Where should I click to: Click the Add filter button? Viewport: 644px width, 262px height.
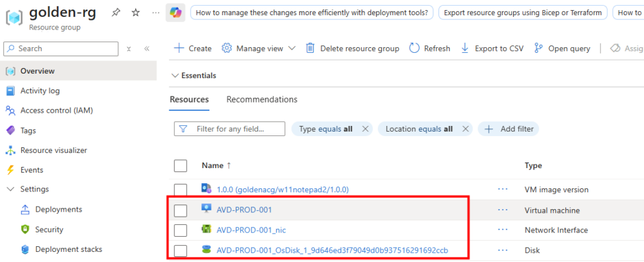pos(509,129)
